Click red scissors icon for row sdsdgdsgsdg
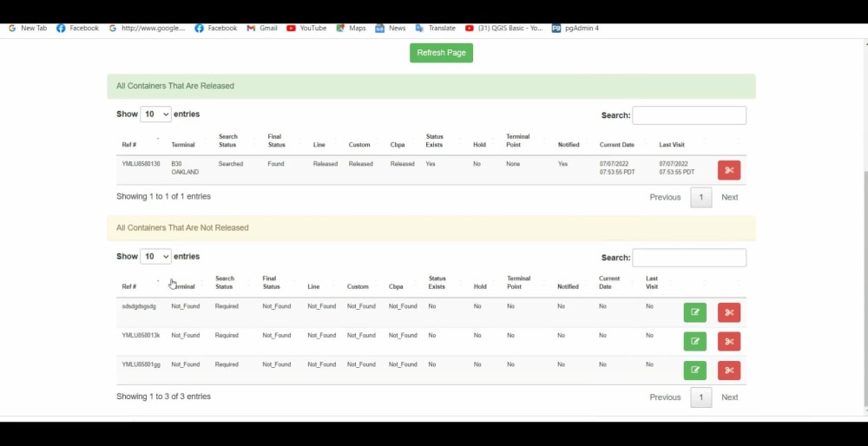This screenshot has width=868, height=446. (x=729, y=312)
